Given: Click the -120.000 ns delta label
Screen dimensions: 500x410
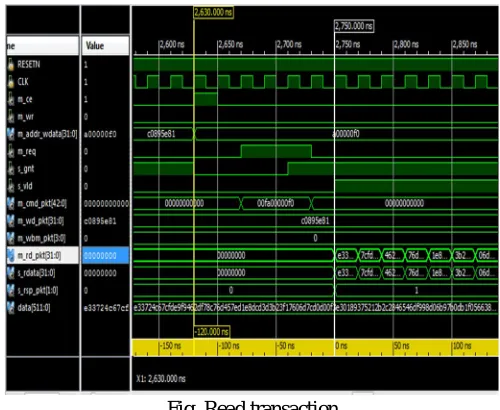Looking at the screenshot, I should 212,332.
